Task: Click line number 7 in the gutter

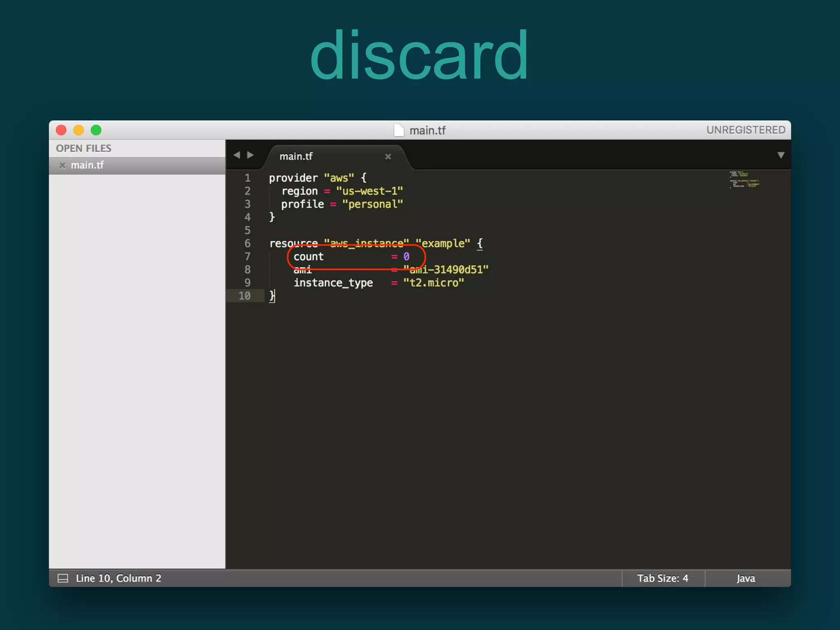Action: point(247,256)
